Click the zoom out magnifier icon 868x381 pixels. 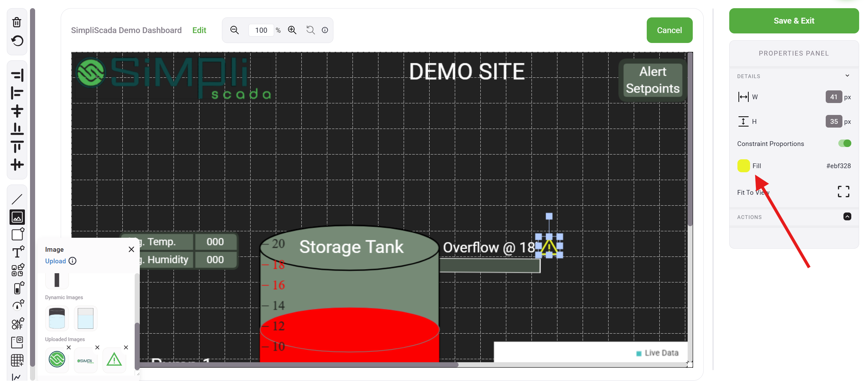click(235, 30)
